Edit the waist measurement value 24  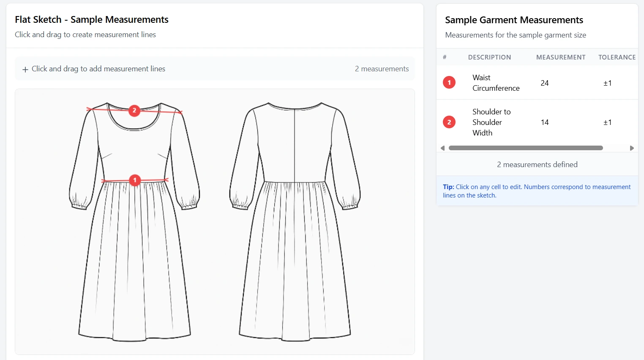(545, 83)
